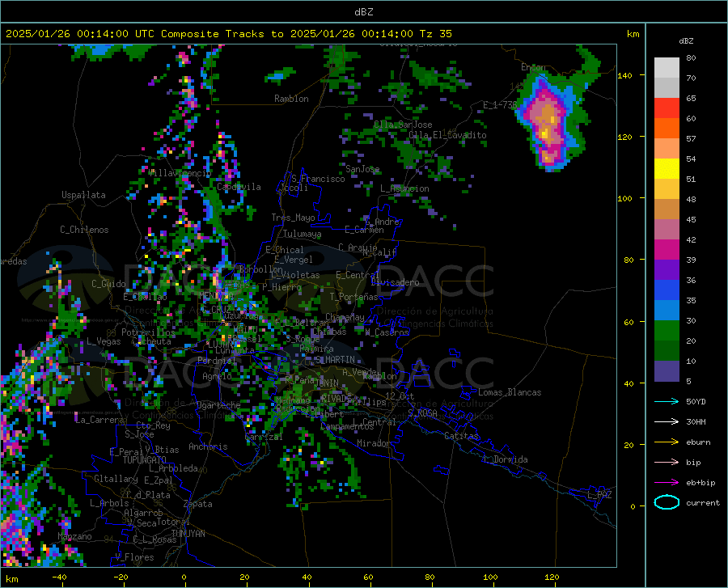The height and width of the screenshot is (588, 728).
Task: Click the 'S_MARTIN' city label
Action: 335,360
